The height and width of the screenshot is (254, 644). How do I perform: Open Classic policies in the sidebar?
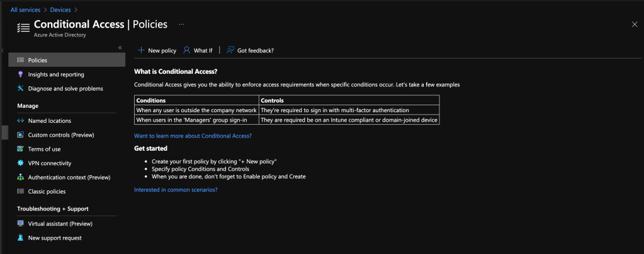tap(47, 192)
